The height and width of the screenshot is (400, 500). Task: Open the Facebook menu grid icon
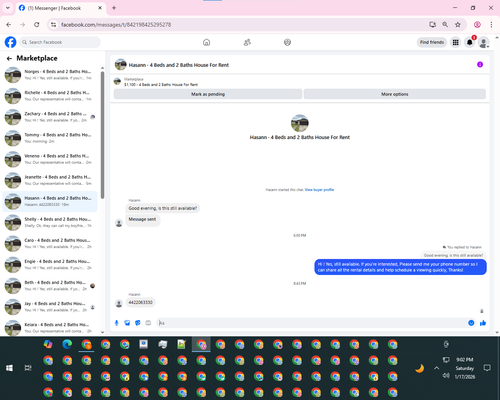click(455, 42)
